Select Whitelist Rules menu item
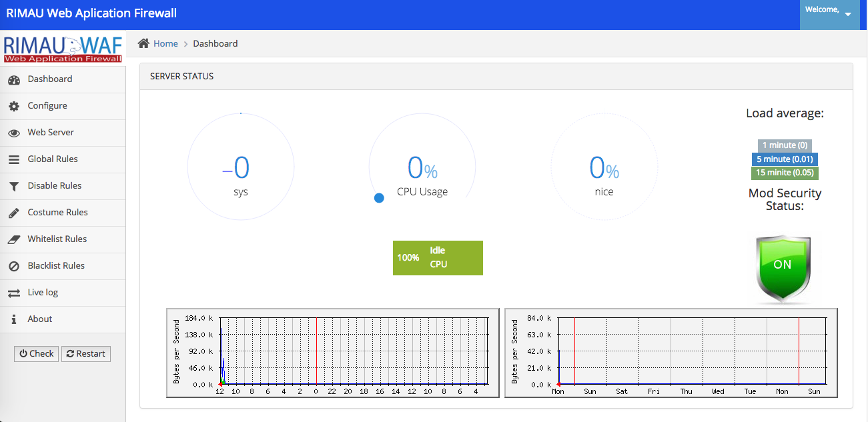The height and width of the screenshot is (422, 868). (x=63, y=239)
